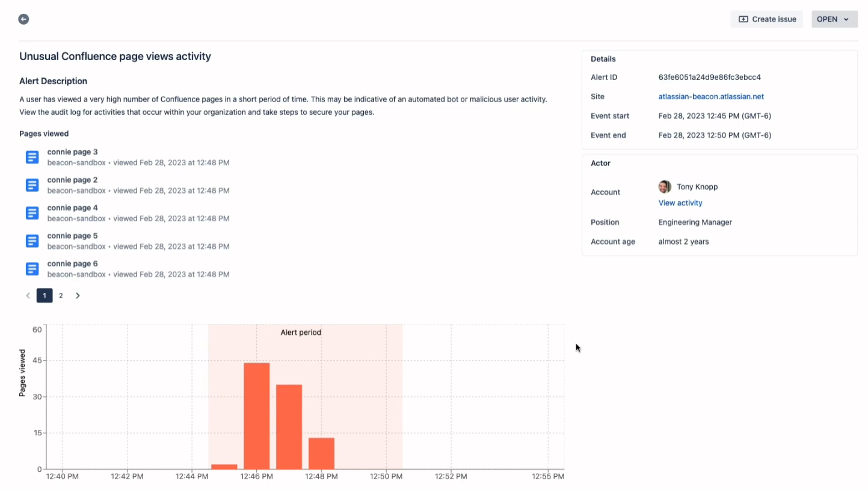Click document icon beside connie page 4

pos(32,213)
